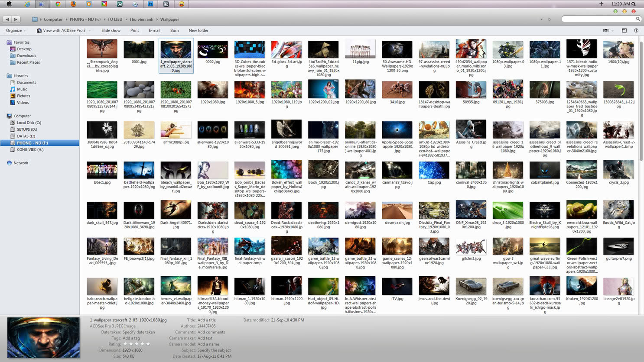Go back with the Back arrow button
The image size is (644, 362).
(x=7, y=19)
